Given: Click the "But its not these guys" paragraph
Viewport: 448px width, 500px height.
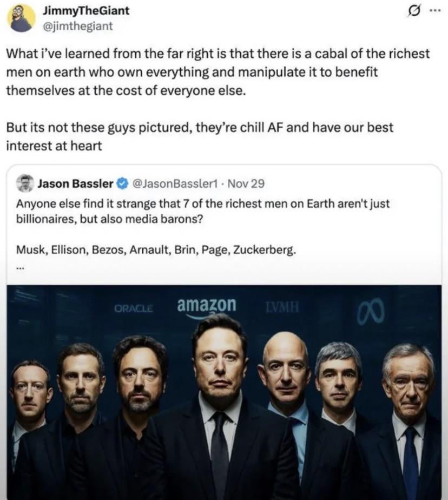Looking at the screenshot, I should 199,136.
